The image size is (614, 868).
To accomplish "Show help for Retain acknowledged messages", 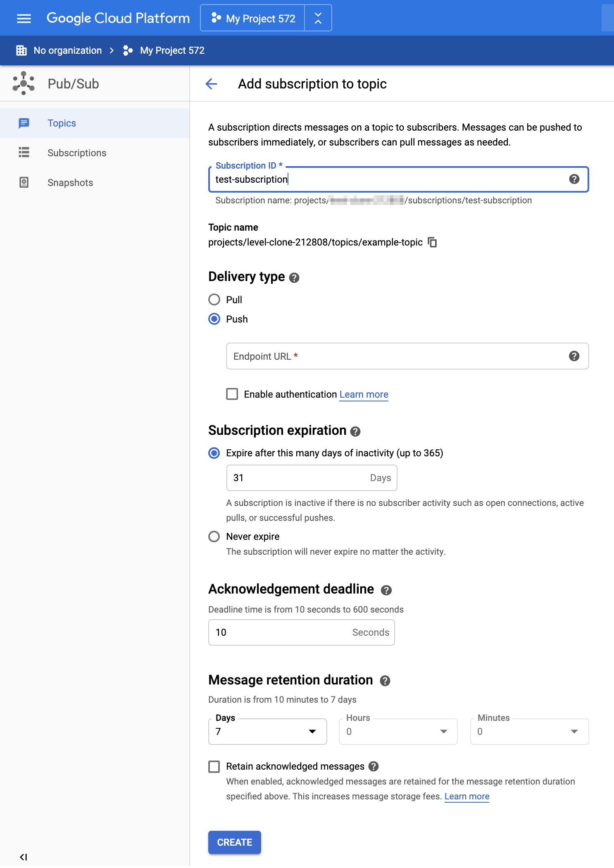I will click(x=374, y=766).
